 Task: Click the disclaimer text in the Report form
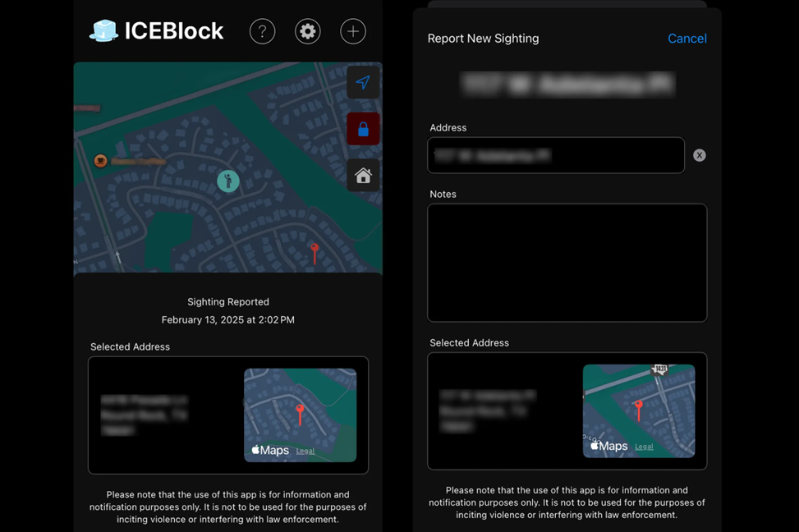click(567, 502)
